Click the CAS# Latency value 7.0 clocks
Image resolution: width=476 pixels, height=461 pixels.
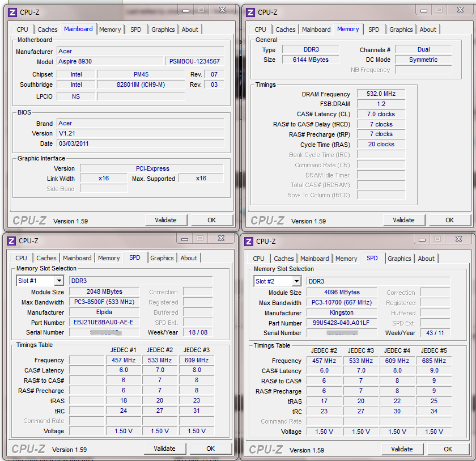tap(381, 114)
